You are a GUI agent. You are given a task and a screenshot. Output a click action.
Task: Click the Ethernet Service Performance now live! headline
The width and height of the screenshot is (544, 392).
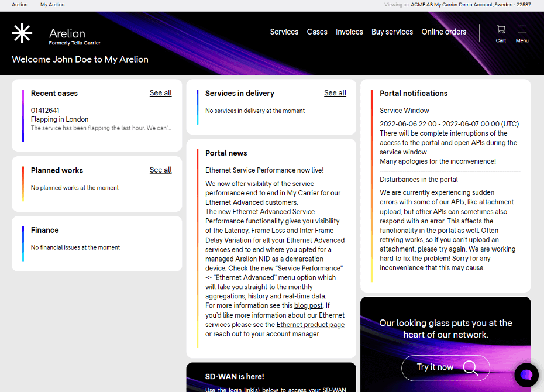[x=264, y=170]
